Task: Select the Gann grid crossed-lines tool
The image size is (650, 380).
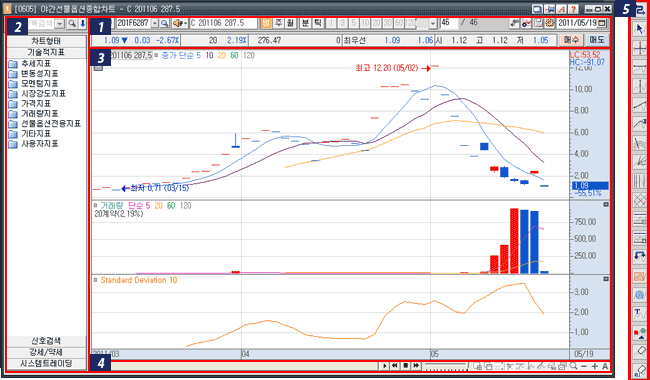Action: tap(640, 199)
